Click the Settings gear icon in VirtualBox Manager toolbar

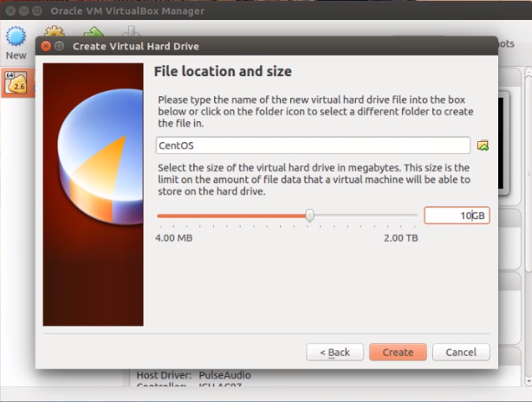(x=55, y=31)
